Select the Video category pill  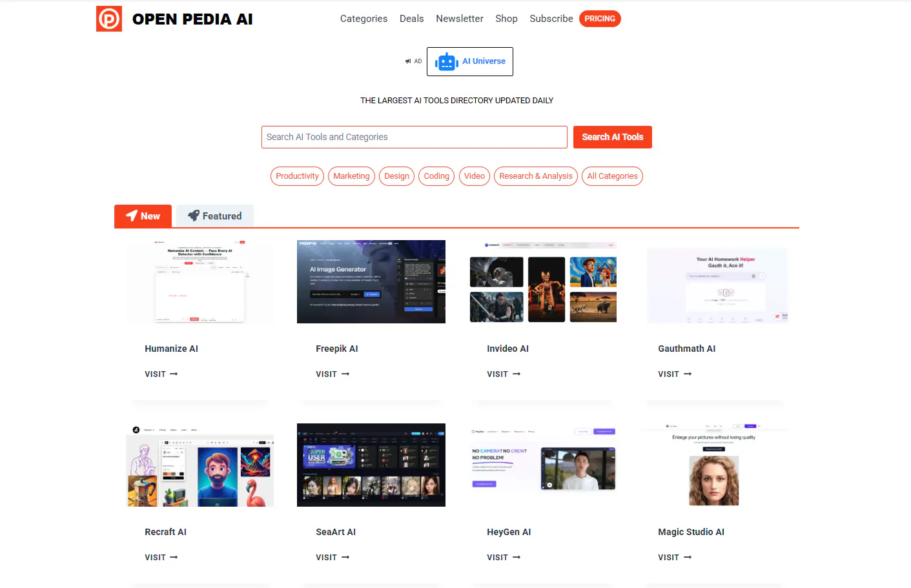click(475, 176)
